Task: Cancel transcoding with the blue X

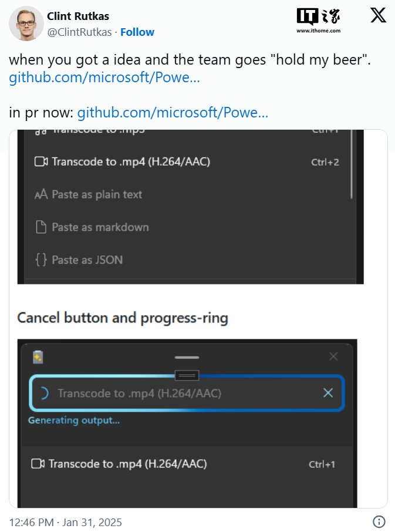Action: (x=328, y=393)
